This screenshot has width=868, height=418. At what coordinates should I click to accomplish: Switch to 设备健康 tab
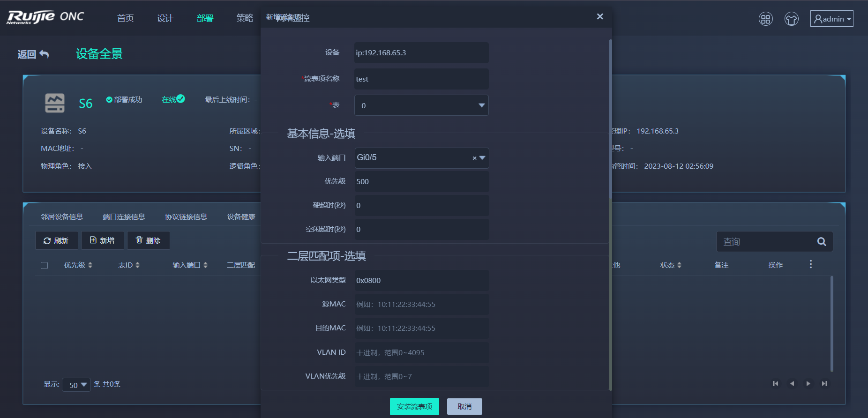241,217
